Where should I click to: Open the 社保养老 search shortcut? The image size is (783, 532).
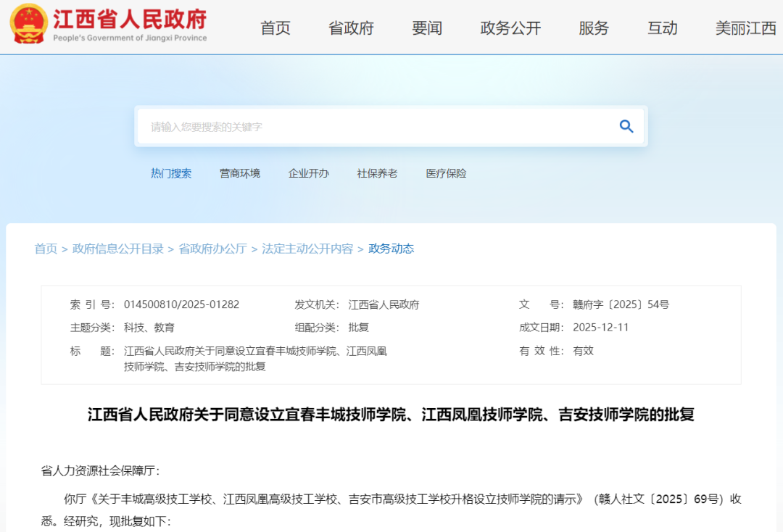376,173
